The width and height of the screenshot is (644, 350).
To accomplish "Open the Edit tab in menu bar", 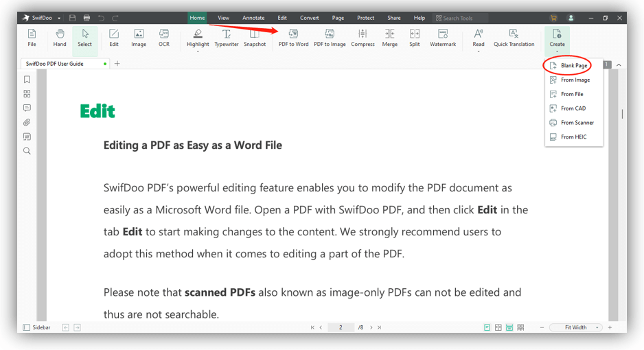I will [x=282, y=18].
